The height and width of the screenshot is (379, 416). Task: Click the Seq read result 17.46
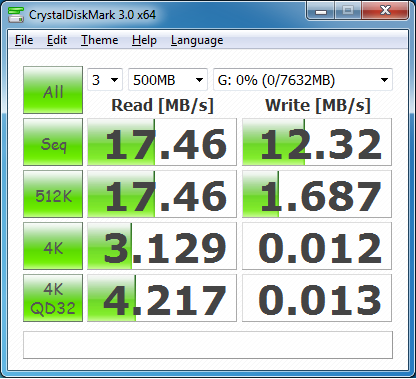pyautogui.click(x=162, y=142)
